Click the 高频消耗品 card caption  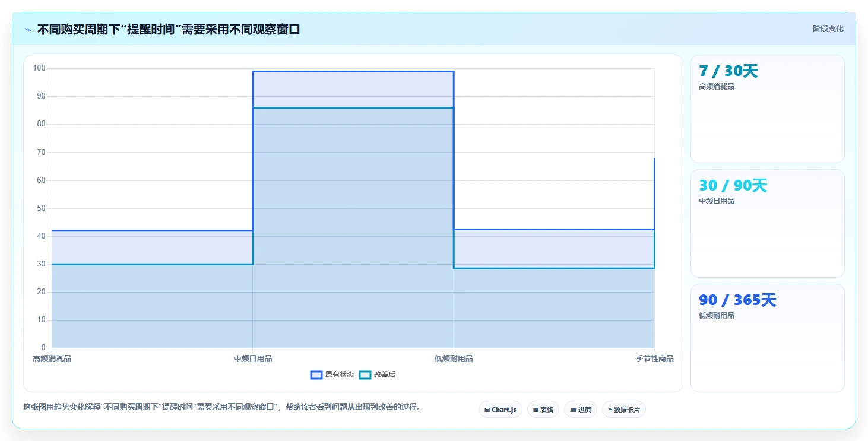(717, 87)
